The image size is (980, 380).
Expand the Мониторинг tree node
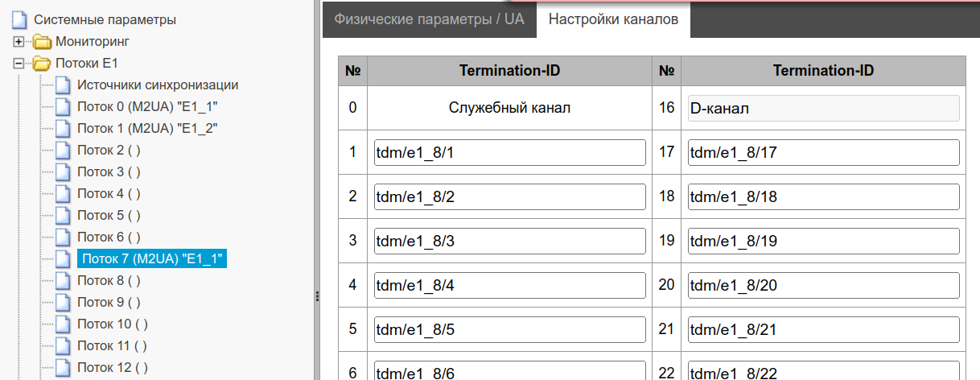pos(19,41)
